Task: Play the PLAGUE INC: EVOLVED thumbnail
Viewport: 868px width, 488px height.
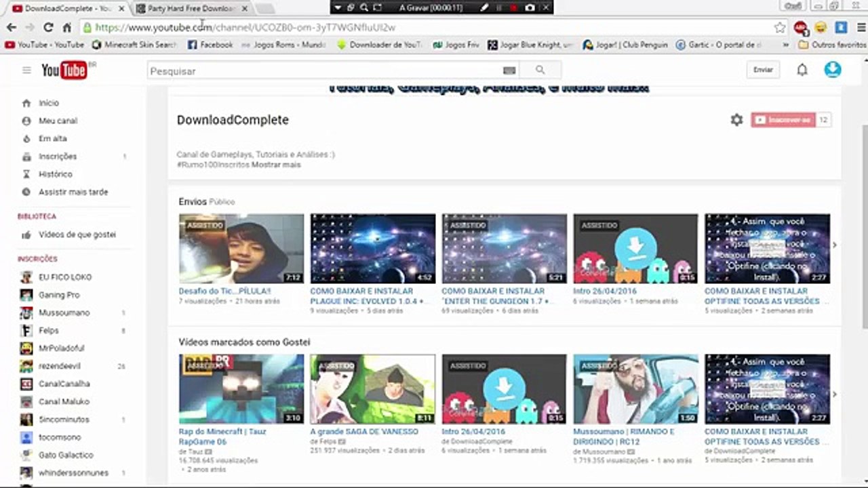Action: 373,249
